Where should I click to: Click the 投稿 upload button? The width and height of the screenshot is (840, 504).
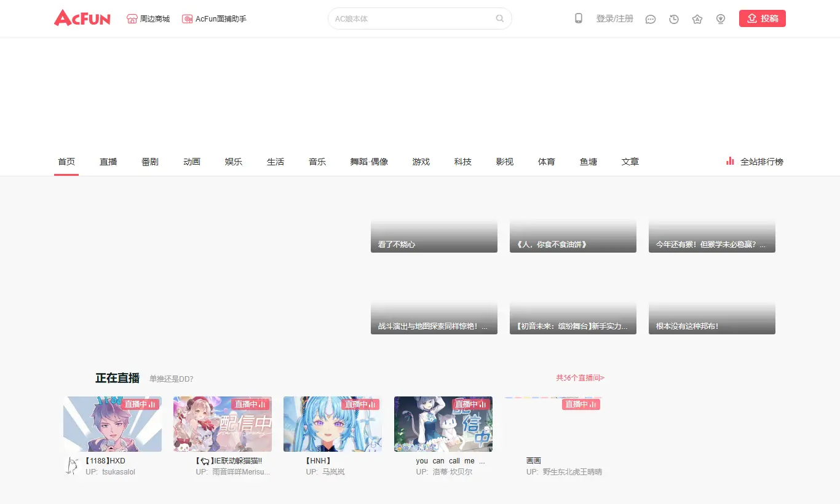click(x=763, y=18)
